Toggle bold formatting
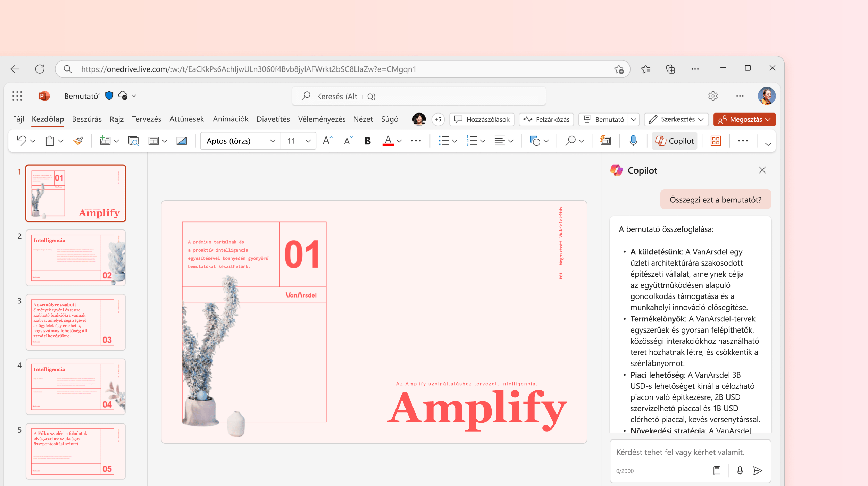Screen dimensions: 868x486 368,141
